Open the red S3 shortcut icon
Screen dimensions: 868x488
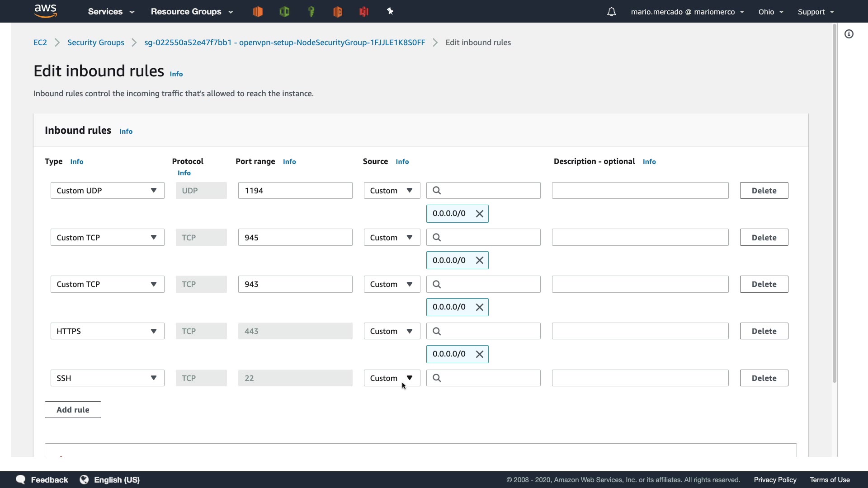tap(364, 12)
